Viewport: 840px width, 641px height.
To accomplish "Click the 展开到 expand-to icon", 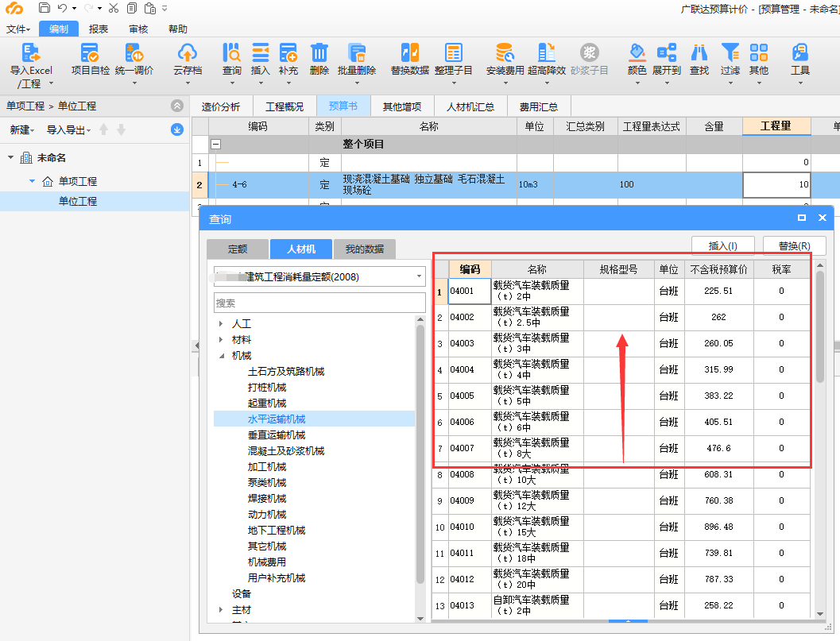I will tap(667, 53).
